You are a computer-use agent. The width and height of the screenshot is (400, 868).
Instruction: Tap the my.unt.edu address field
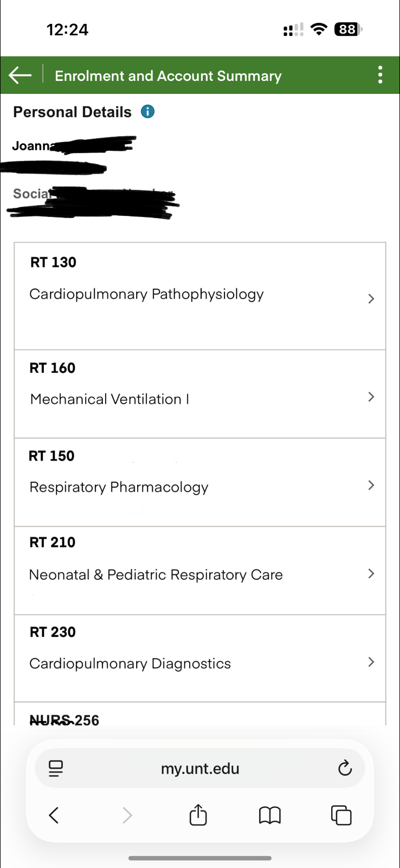point(200,768)
